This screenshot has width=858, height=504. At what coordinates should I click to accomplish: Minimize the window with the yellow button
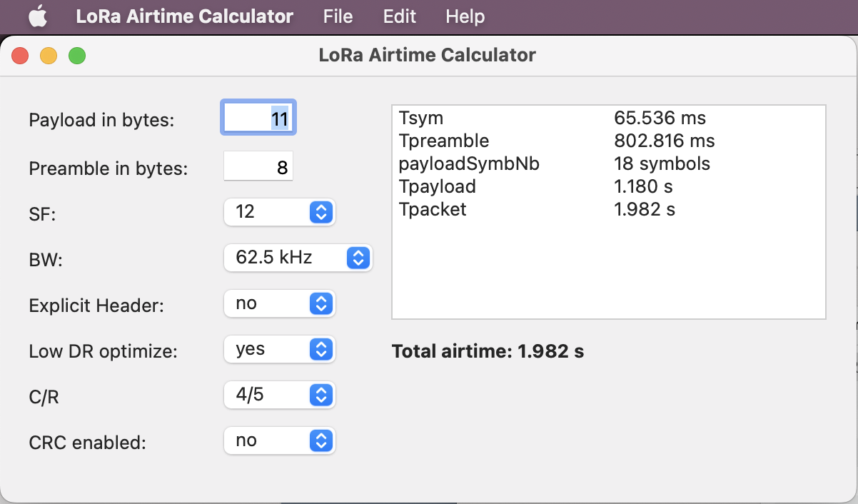(49, 55)
